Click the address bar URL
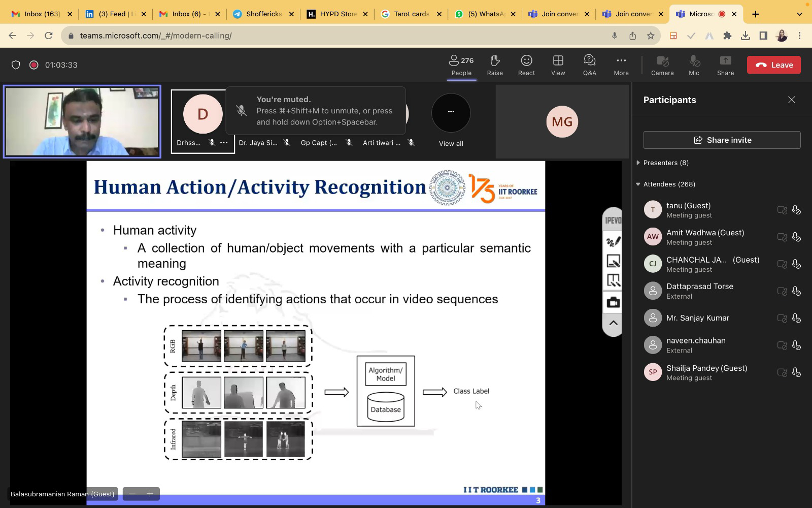812x508 pixels. 156,36
